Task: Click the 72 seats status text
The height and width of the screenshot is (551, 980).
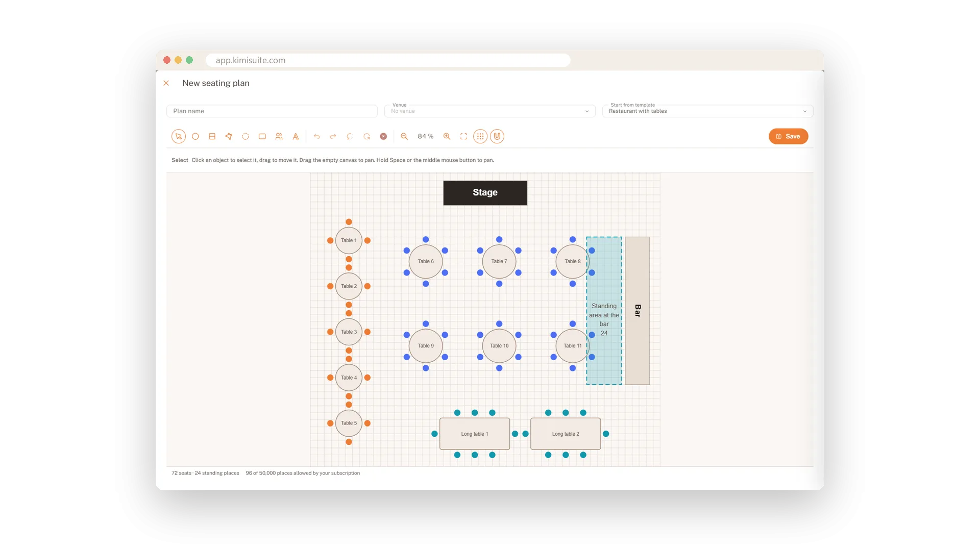Action: coord(181,473)
